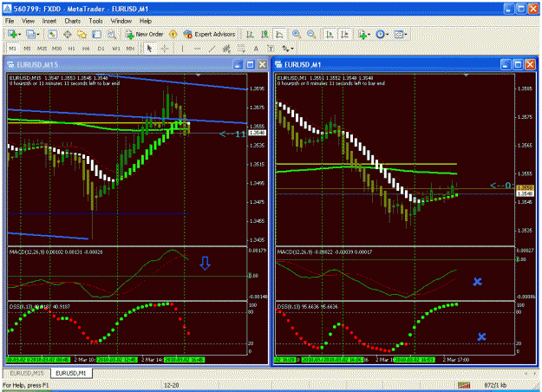542x392 pixels.
Task: Select the arrow cursor tool
Action: 149,49
